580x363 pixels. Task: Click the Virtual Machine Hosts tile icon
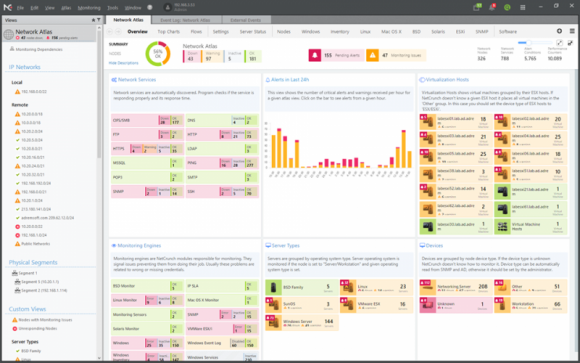[x=502, y=226]
